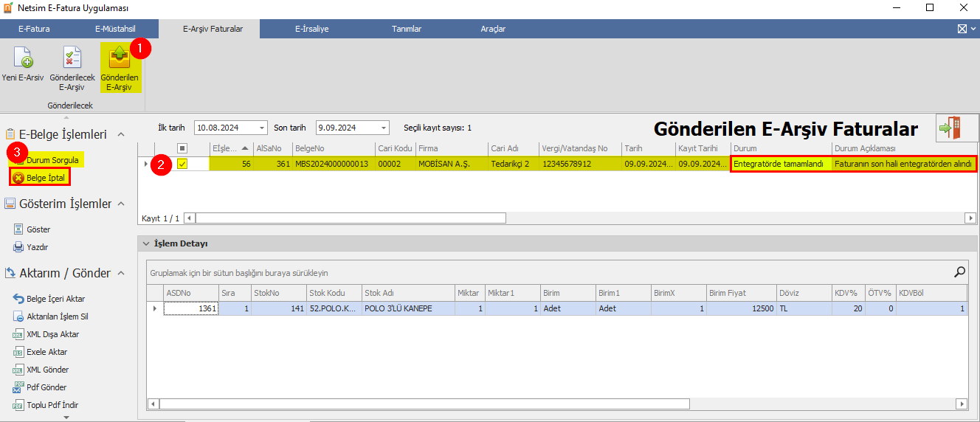The image size is (980, 422).
Task: Collapse the İşlem Detayı section
Action: pos(146,243)
